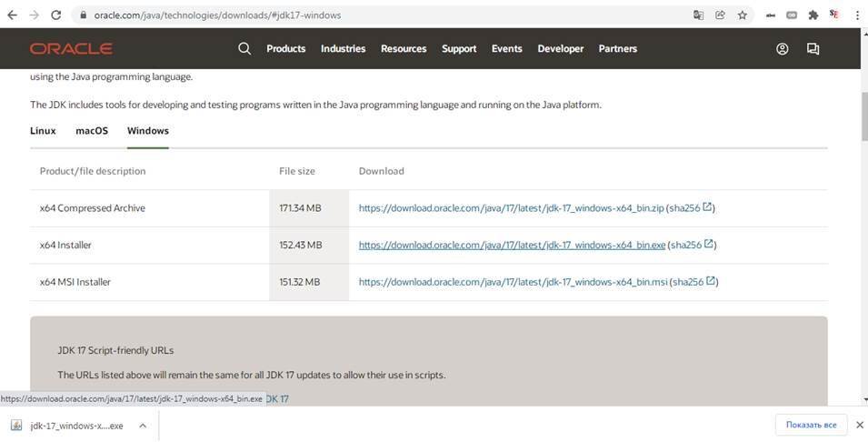The width and height of the screenshot is (868, 442).
Task: Click x64 Installer row label
Action: coord(65,245)
